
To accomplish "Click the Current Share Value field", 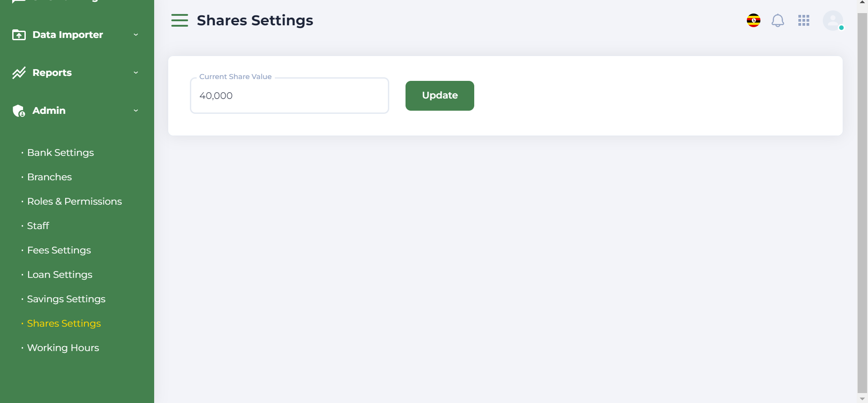I will [x=289, y=96].
